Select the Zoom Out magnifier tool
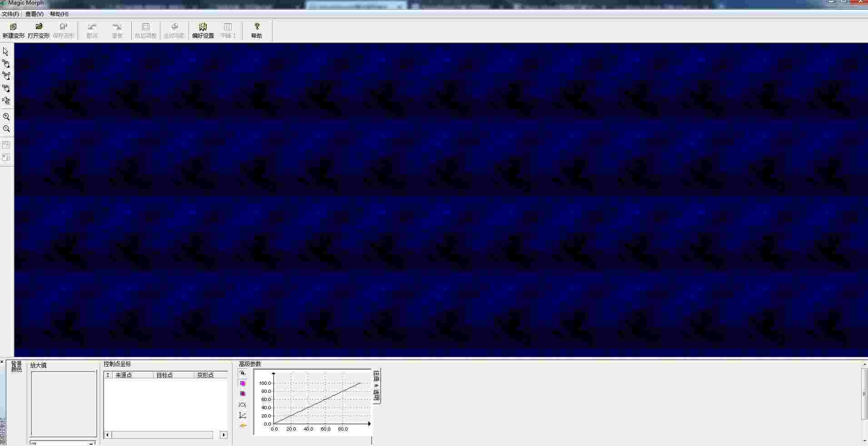 coord(6,129)
